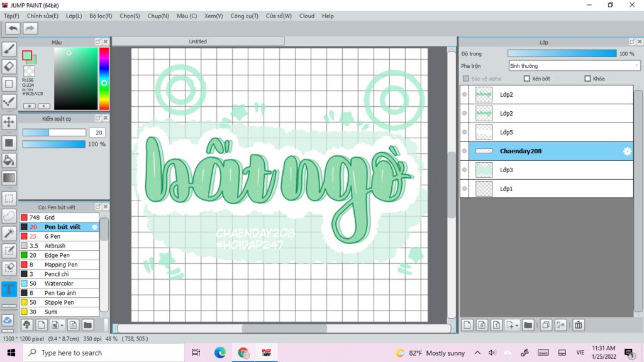Open the Bộ lọc(R) menu
644x362 pixels.
tap(101, 16)
